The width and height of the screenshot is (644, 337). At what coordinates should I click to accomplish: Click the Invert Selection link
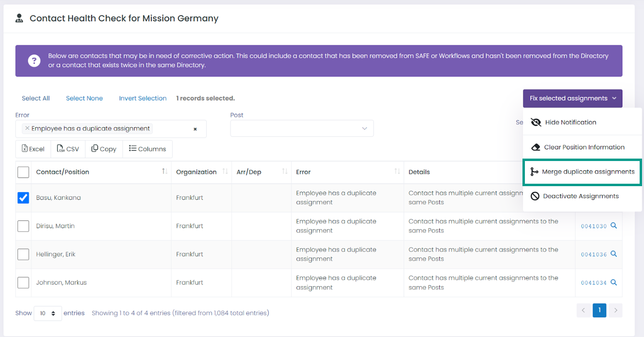click(143, 98)
